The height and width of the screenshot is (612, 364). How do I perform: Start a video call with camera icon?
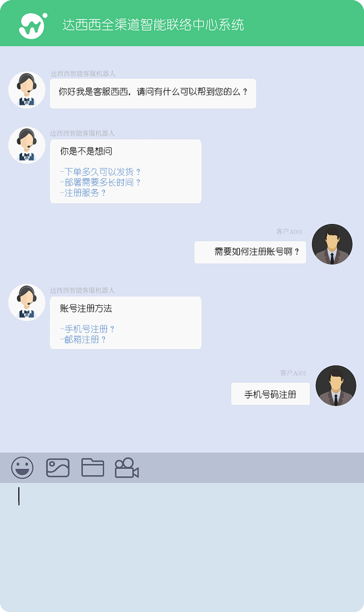127,467
